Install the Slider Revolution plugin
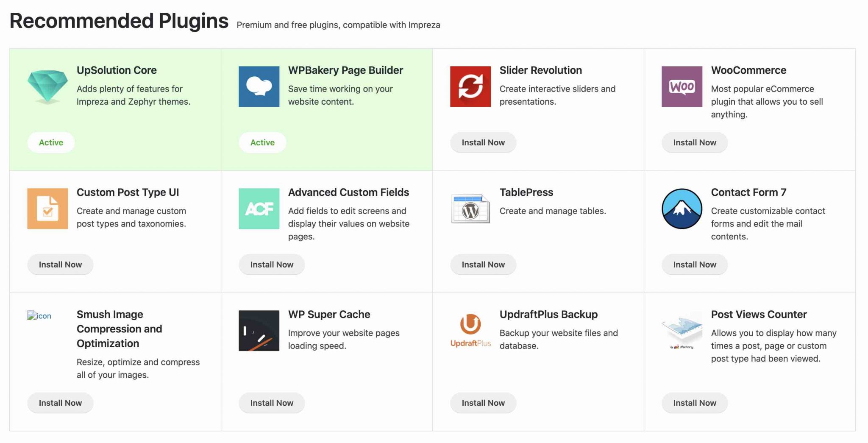The width and height of the screenshot is (868, 443). coord(483,142)
